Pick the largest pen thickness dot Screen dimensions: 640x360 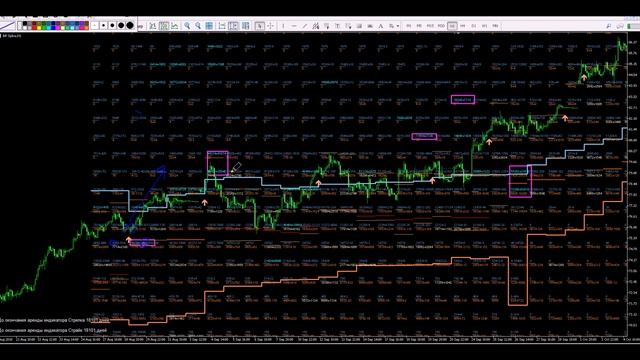pos(130,25)
